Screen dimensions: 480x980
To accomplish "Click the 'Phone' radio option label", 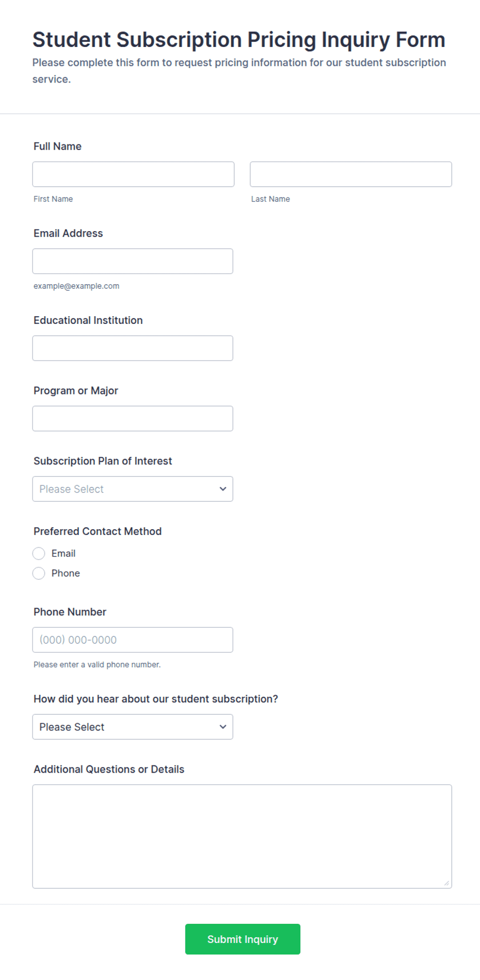I will [x=66, y=574].
